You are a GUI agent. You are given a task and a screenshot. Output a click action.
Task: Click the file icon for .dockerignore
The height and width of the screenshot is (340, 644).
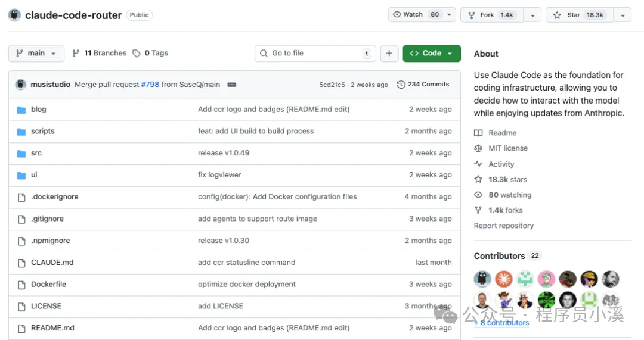(21, 197)
